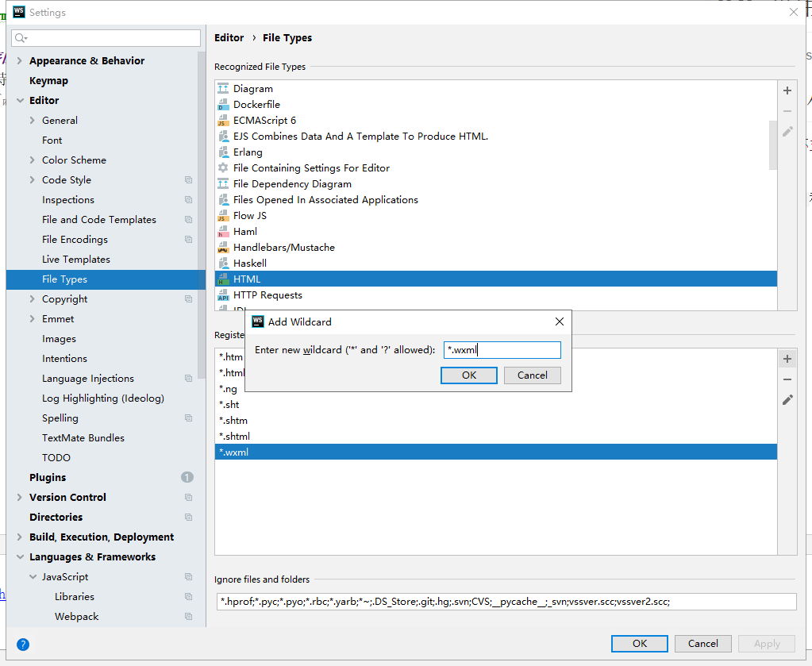
Task: Click the HTTP Requests API icon
Action: (x=223, y=295)
